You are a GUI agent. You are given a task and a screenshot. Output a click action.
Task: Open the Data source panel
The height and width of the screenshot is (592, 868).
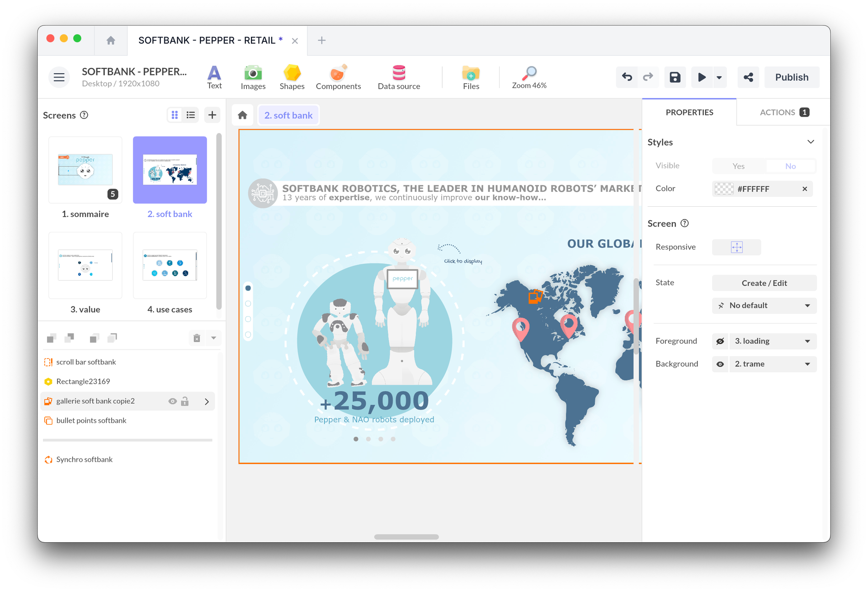point(398,77)
